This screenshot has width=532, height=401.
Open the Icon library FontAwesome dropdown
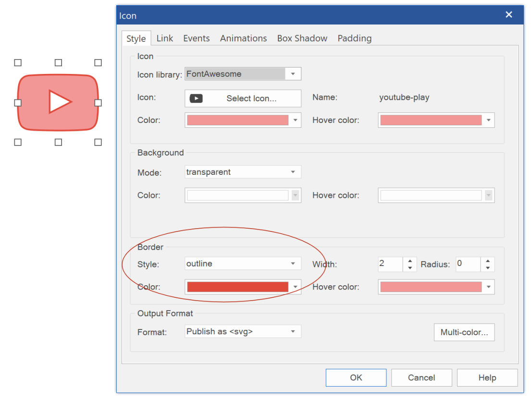(x=243, y=74)
